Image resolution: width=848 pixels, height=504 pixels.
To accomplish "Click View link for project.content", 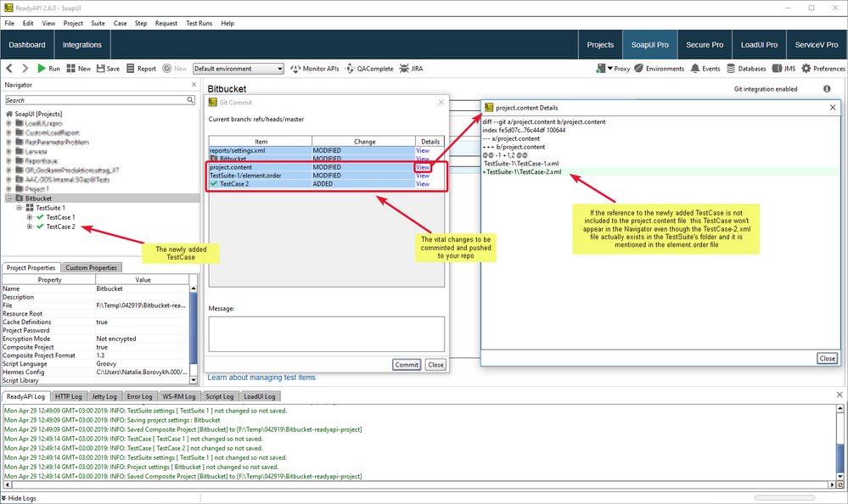I will 423,167.
